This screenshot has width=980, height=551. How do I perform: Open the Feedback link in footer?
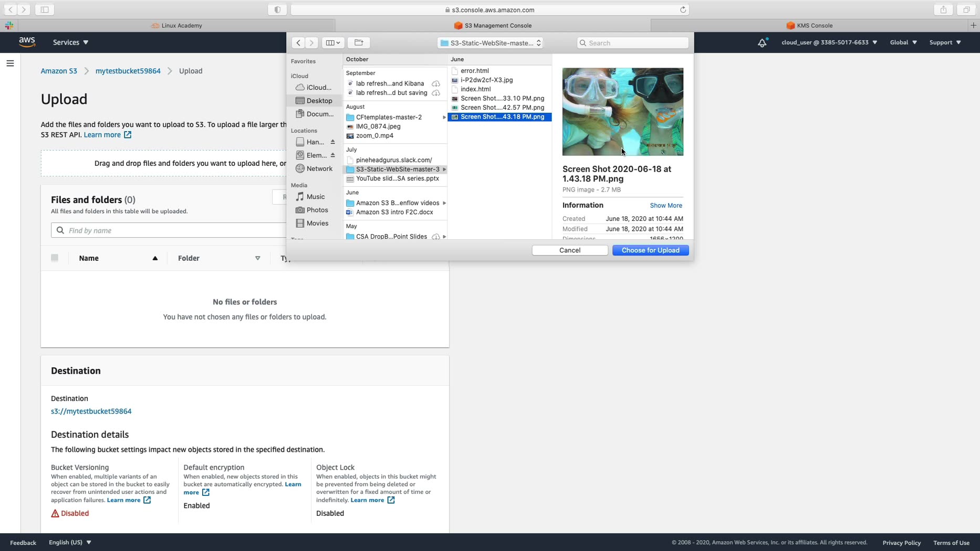point(23,543)
